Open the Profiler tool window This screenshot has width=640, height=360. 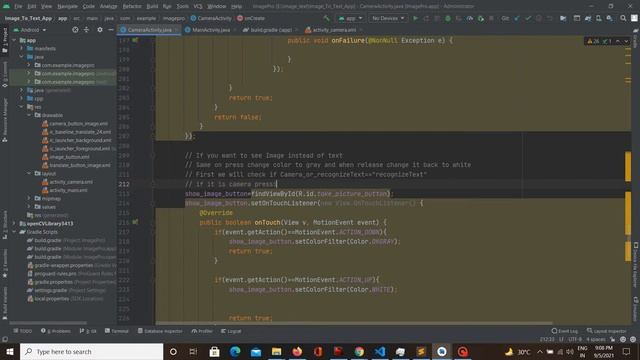pos(202,331)
